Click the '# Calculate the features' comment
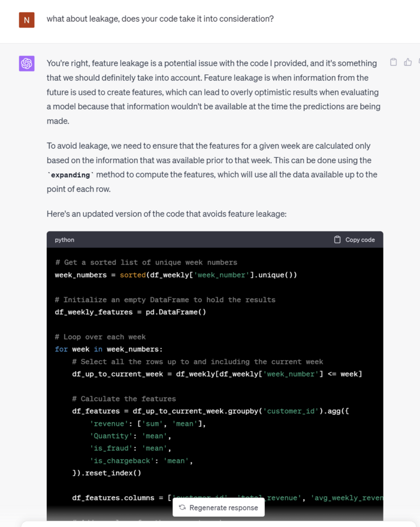 pyautogui.click(x=124, y=399)
